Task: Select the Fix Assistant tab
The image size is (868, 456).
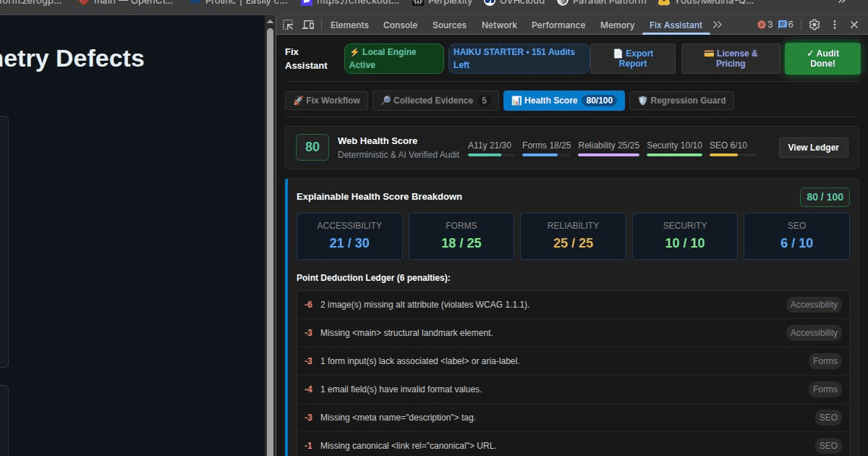Action: (x=676, y=25)
